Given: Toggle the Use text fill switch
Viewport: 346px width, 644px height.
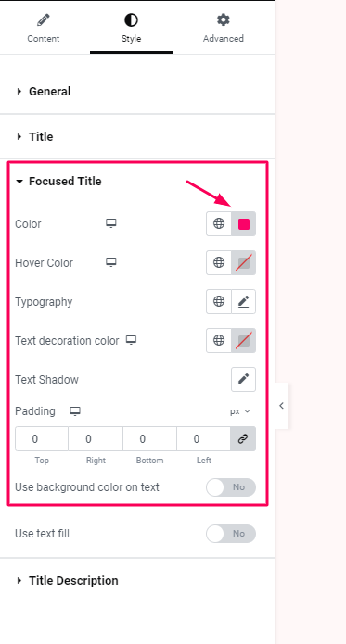Looking at the screenshot, I should click(x=231, y=534).
